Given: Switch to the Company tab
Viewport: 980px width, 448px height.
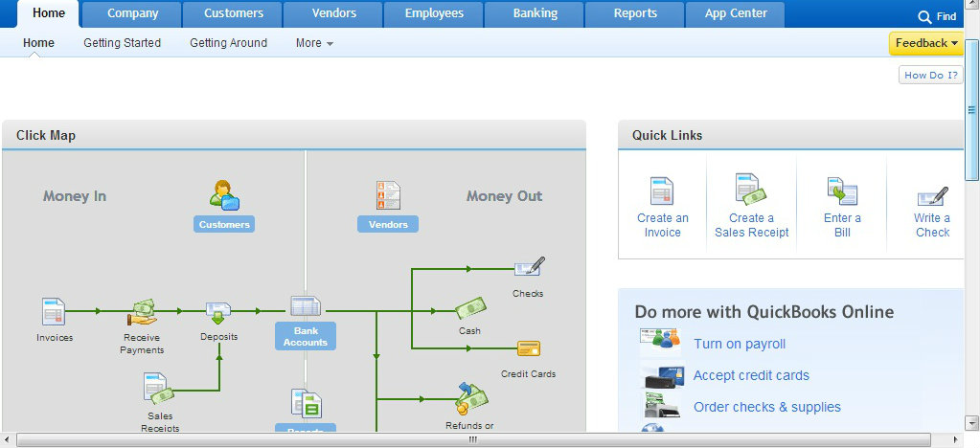Looking at the screenshot, I should (x=132, y=13).
